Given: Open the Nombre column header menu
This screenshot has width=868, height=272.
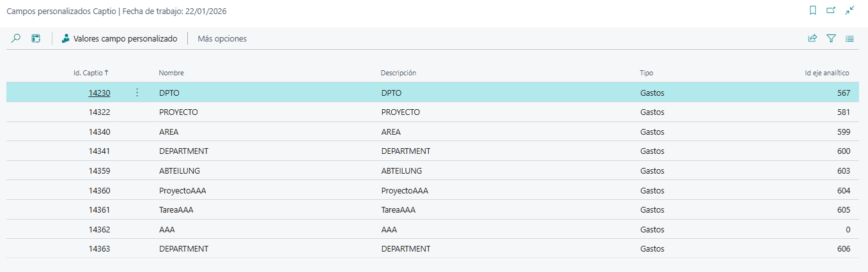Looking at the screenshot, I should tap(171, 73).
